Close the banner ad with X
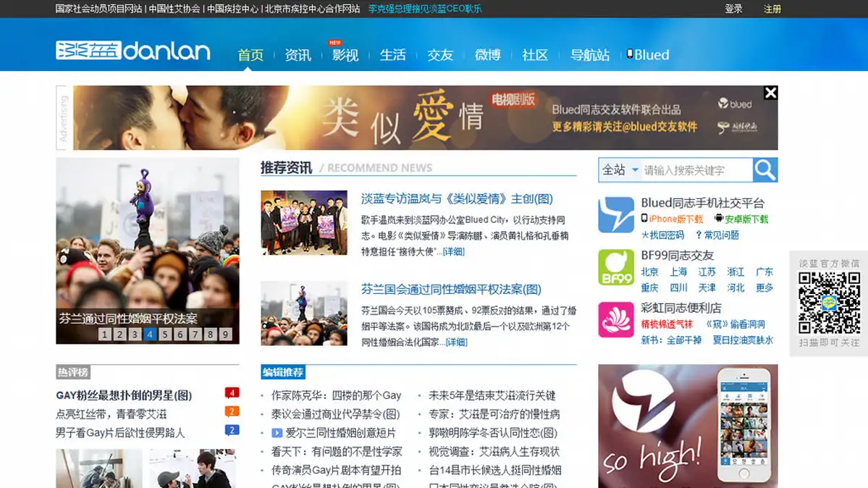This screenshot has height=488, width=868. pos(770,93)
